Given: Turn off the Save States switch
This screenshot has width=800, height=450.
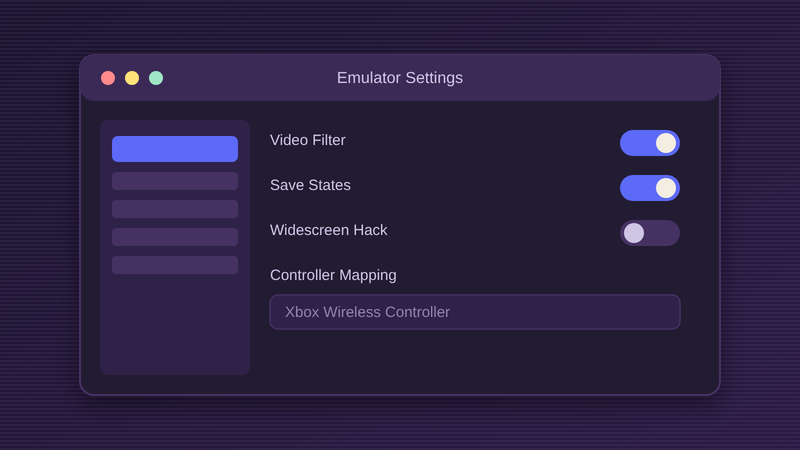Looking at the screenshot, I should point(649,188).
